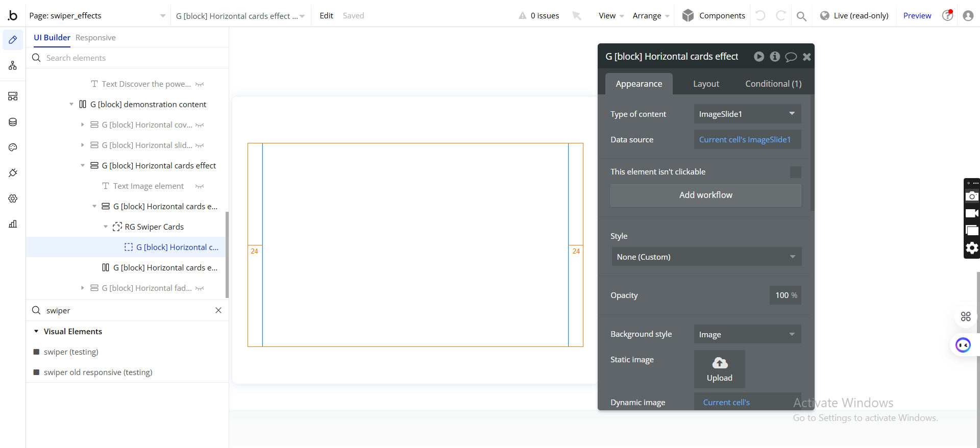Toggle "This element isn't clickable" checkbox
The width and height of the screenshot is (980, 448).
(795, 172)
